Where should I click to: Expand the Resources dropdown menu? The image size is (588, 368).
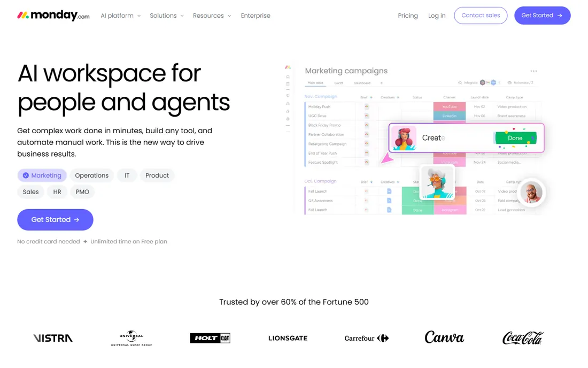click(212, 16)
